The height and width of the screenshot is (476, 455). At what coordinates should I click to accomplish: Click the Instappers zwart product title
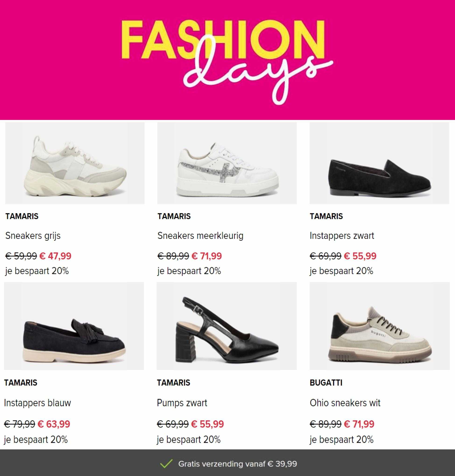point(342,236)
